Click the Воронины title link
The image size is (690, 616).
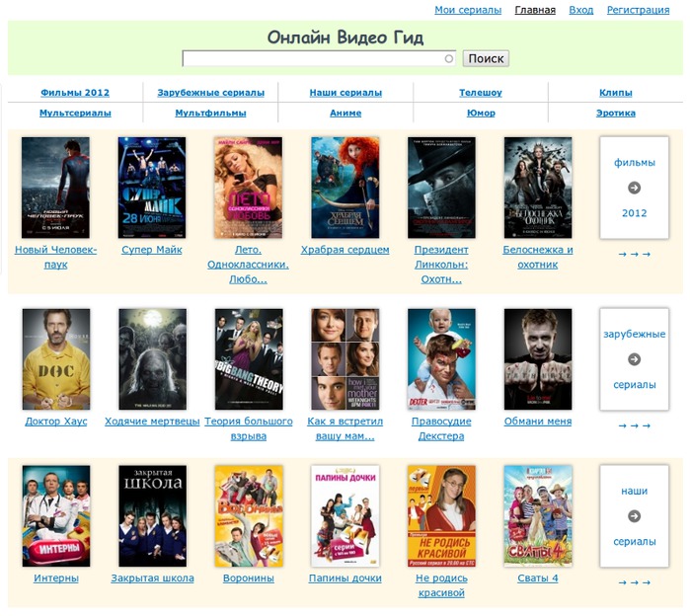[x=249, y=578]
